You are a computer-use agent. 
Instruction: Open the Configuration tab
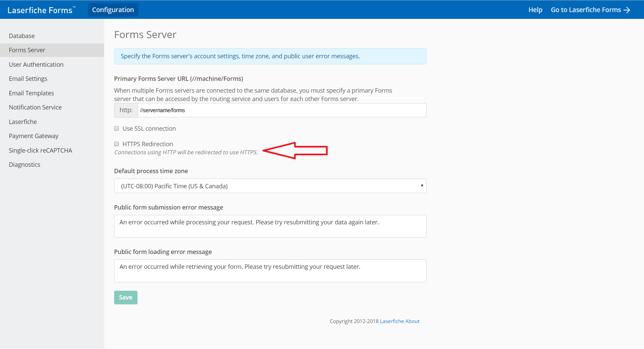point(113,10)
